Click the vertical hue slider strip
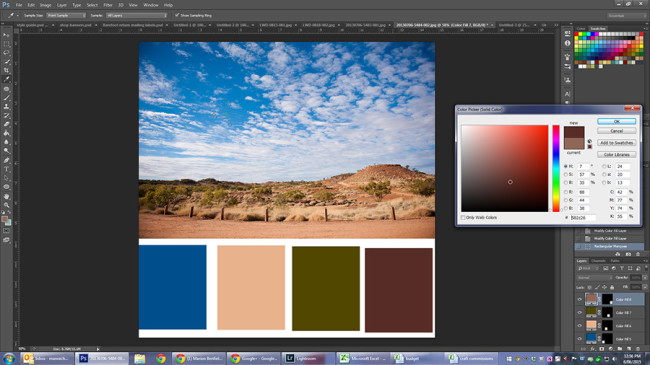 556,168
